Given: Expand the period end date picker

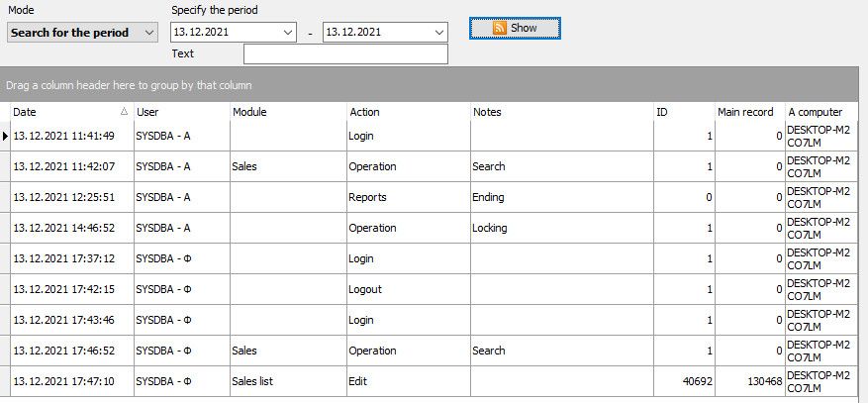Looking at the screenshot, I should (438, 33).
